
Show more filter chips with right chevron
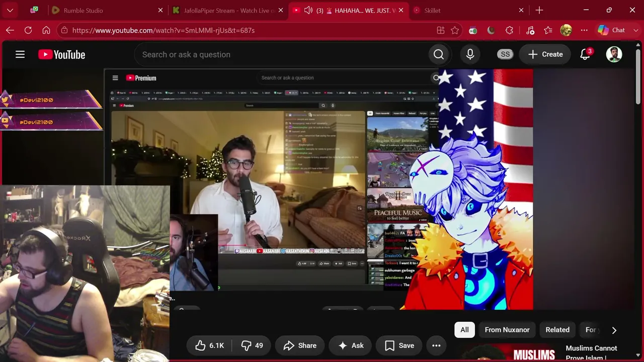pyautogui.click(x=614, y=330)
